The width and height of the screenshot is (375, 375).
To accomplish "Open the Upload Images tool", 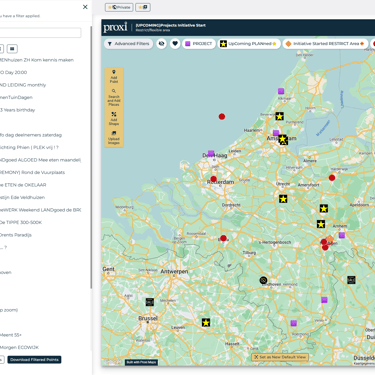I will 114,137.
